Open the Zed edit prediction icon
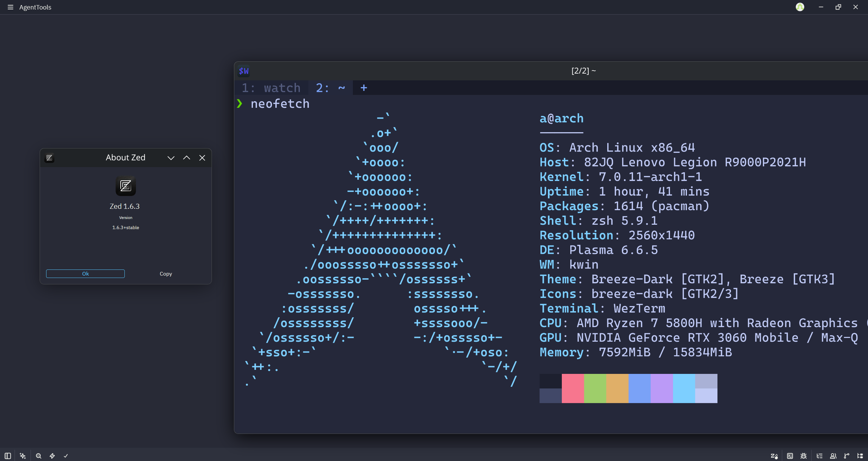The height and width of the screenshot is (461, 868). coord(774,456)
